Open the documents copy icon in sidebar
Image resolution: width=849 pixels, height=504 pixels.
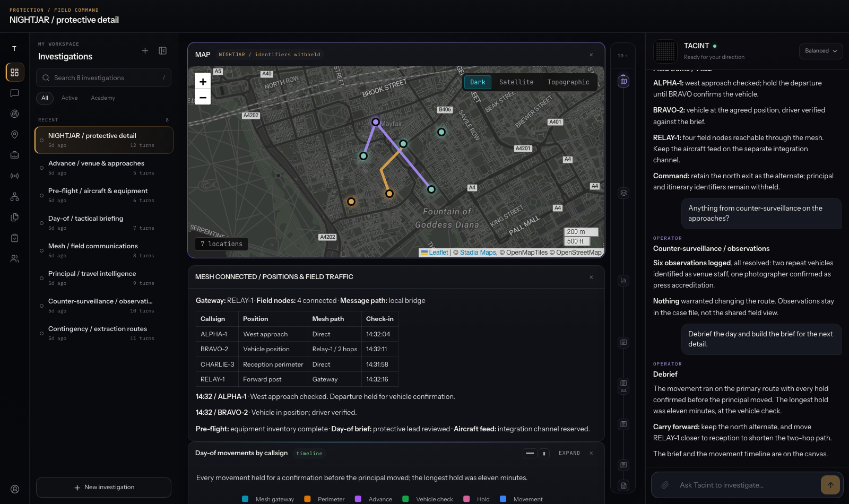pos(15,217)
